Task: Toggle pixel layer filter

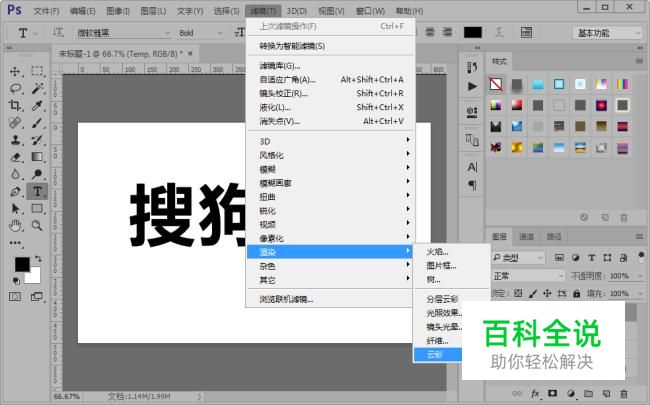Action: [x=559, y=258]
